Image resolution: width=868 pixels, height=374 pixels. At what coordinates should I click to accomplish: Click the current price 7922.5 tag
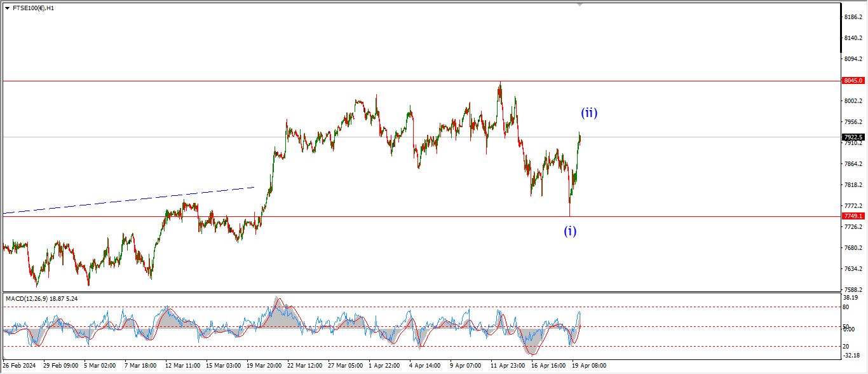(852, 137)
